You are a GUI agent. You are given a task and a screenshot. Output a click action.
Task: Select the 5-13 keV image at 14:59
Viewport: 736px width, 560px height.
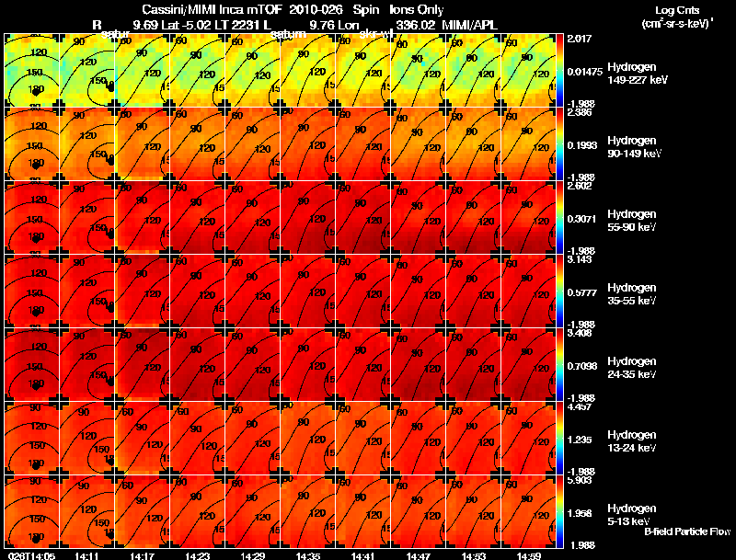[528, 512]
